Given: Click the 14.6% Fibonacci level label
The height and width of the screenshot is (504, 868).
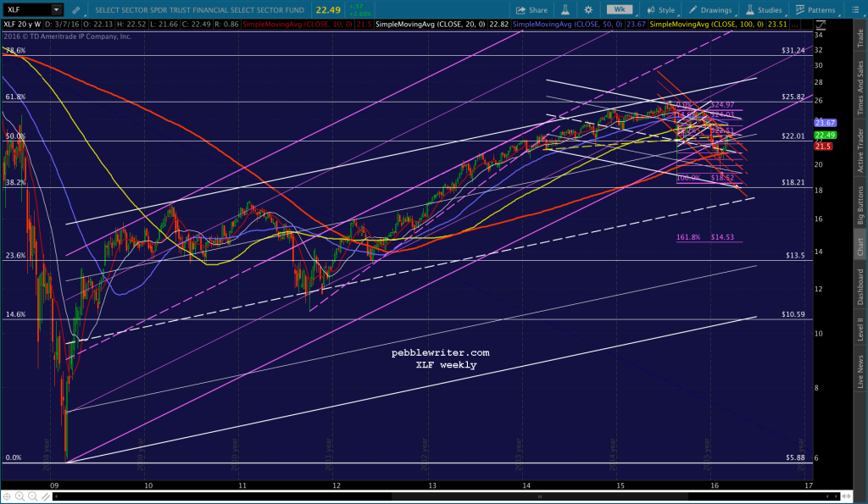Looking at the screenshot, I should [x=15, y=314].
